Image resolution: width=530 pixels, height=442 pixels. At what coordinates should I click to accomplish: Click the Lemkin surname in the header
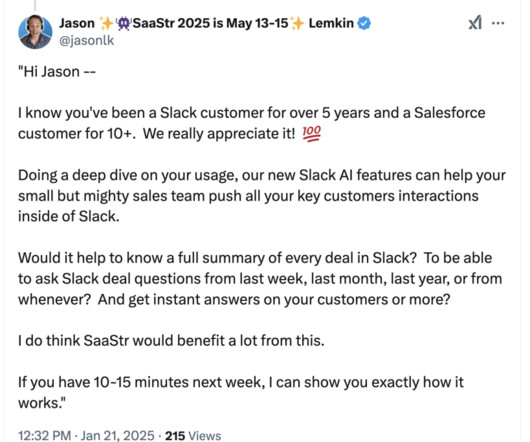331,23
